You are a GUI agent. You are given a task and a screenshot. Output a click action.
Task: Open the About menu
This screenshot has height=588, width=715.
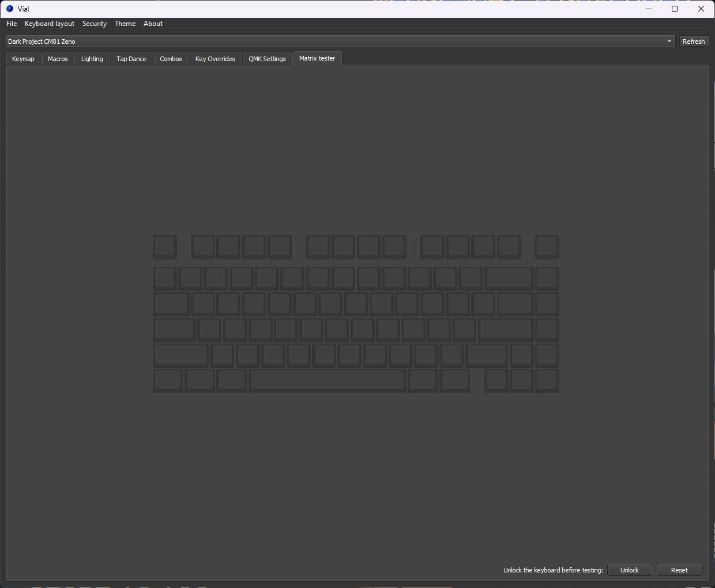tap(153, 24)
